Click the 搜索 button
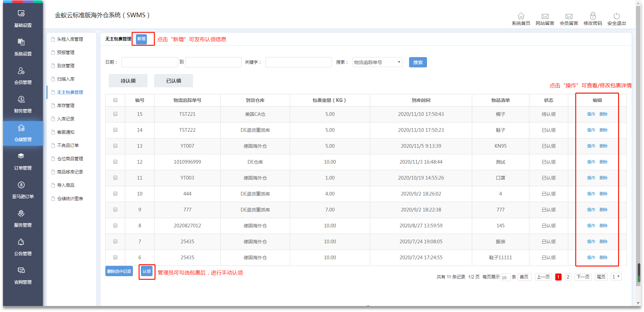Image resolution: width=644 pixels, height=312 pixels. (x=418, y=62)
